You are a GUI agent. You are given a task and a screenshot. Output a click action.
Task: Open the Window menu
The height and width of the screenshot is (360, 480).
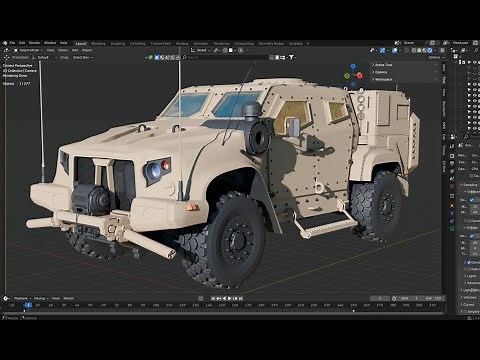[50, 43]
